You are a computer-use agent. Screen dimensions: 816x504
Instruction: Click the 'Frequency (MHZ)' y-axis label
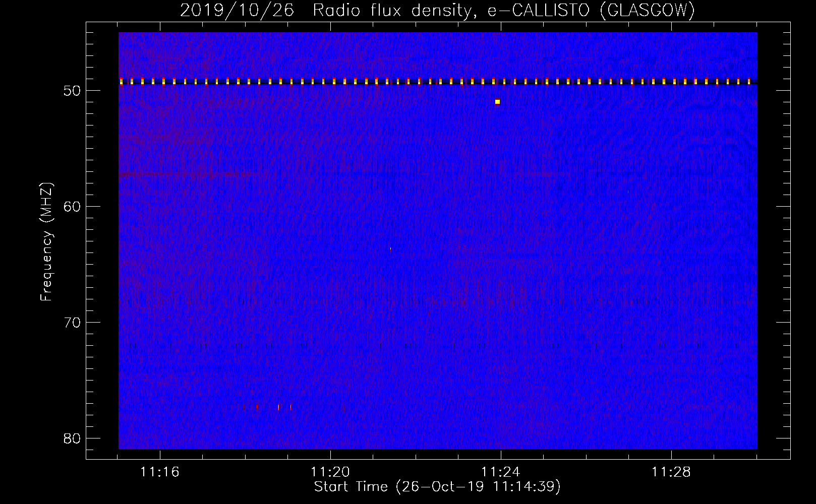(46, 242)
